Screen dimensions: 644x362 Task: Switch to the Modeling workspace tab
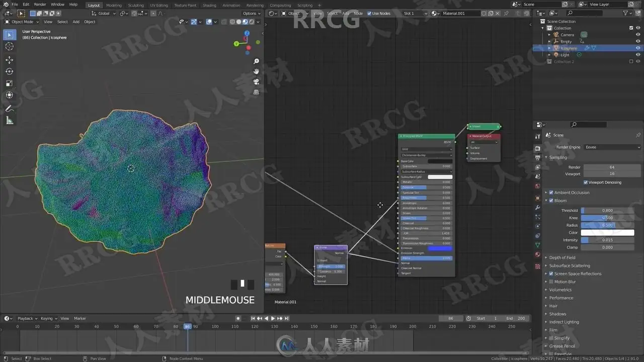click(114, 5)
